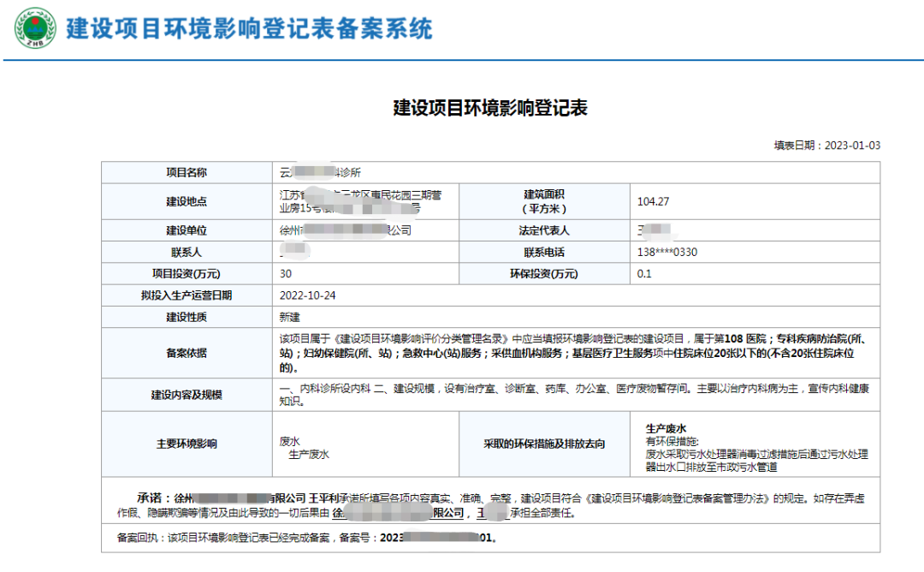Screen dimensions: 924x572
Task: Select the 建筑面积 value 104.27
Action: (x=654, y=202)
